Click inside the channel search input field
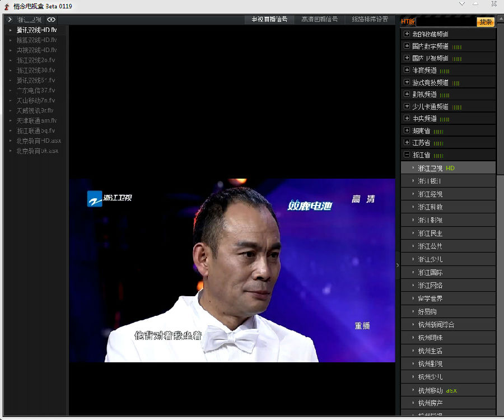 click(x=445, y=22)
